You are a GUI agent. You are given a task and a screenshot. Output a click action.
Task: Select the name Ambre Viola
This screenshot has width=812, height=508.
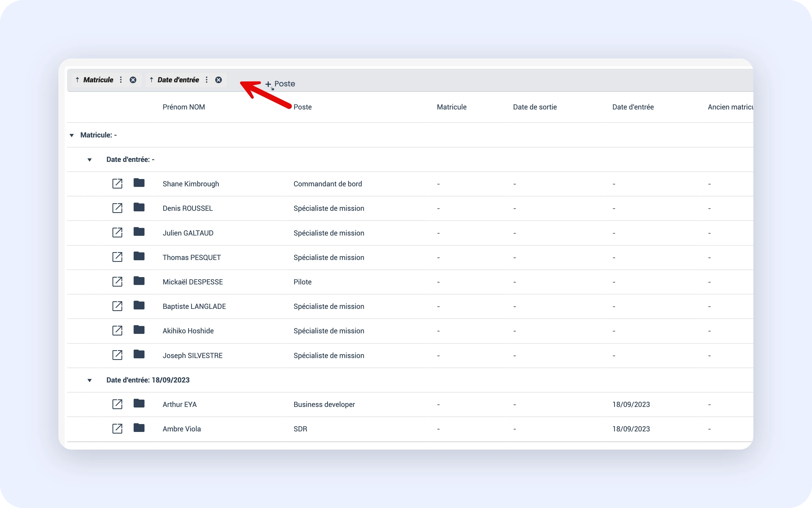tap(182, 429)
